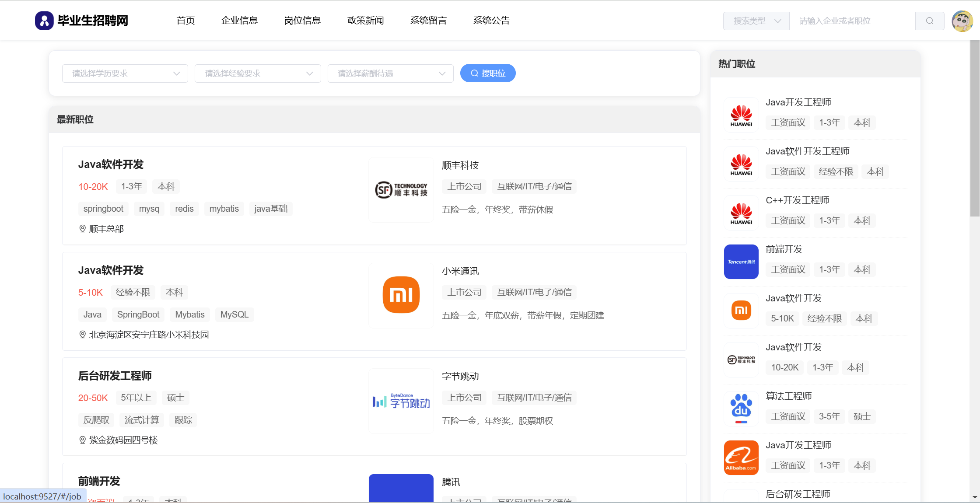
Task: Click the Alibaba logo in hot jobs
Action: (741, 458)
